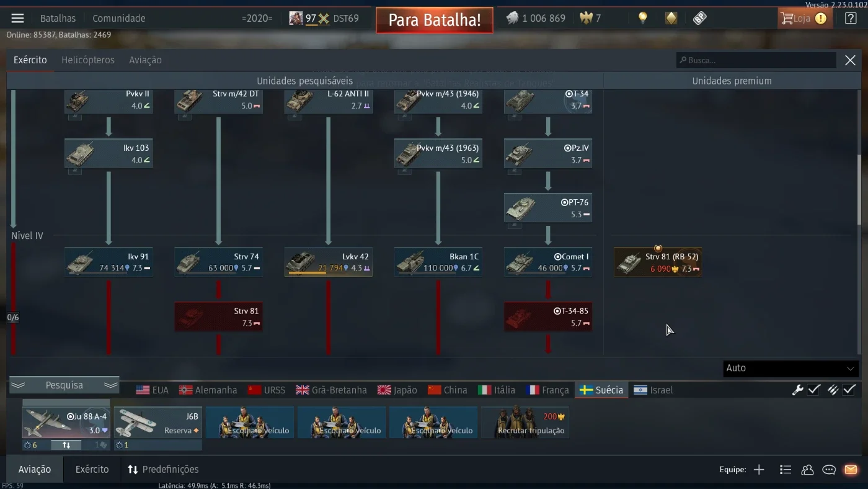This screenshot has height=489, width=868.
Task: Click the Golden Eagles currency icon
Action: 586,18
